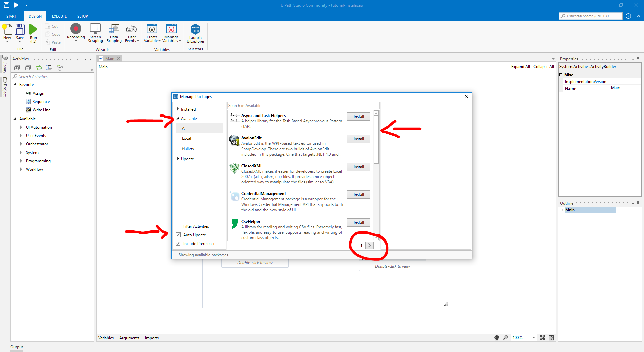Switch to the EXECUTE ribbon tab

(59, 16)
